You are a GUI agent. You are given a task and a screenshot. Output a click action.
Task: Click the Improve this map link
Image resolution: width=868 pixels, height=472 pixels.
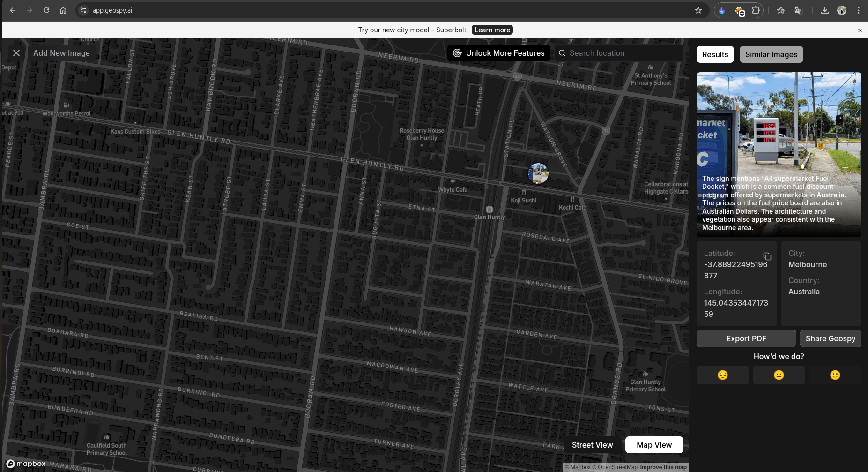click(663, 467)
